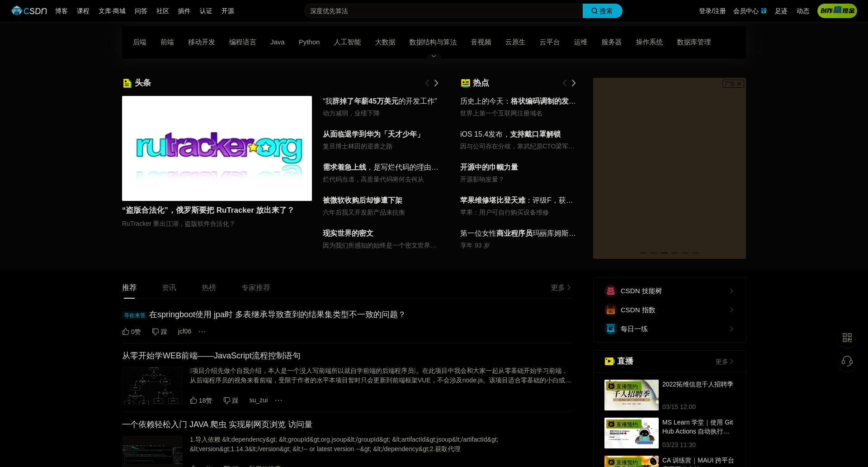
Task: Open article 开源中的巾帼力量
Action: 489,167
